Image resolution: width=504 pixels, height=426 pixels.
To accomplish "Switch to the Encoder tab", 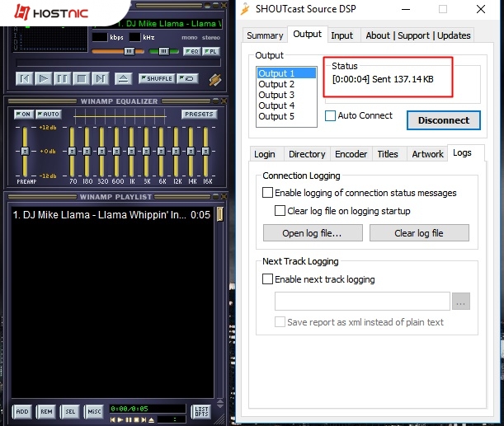I will 351,154.
